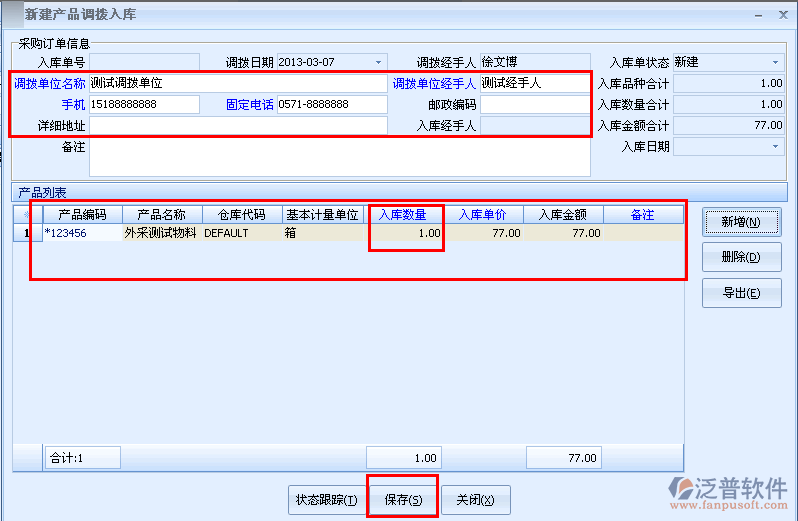Click the 手机 phone number field
Screen dimensions: 798x521
144,104
